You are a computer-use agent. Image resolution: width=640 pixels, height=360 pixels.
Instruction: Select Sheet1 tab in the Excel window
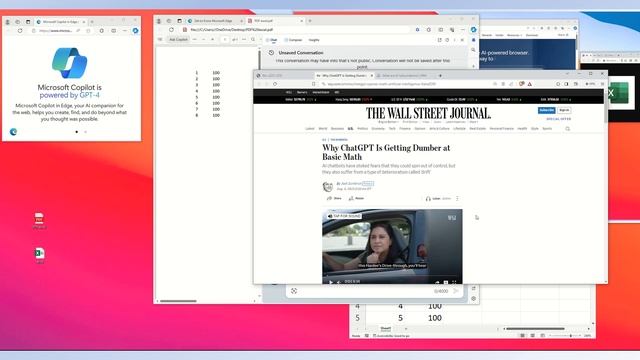[x=386, y=329]
